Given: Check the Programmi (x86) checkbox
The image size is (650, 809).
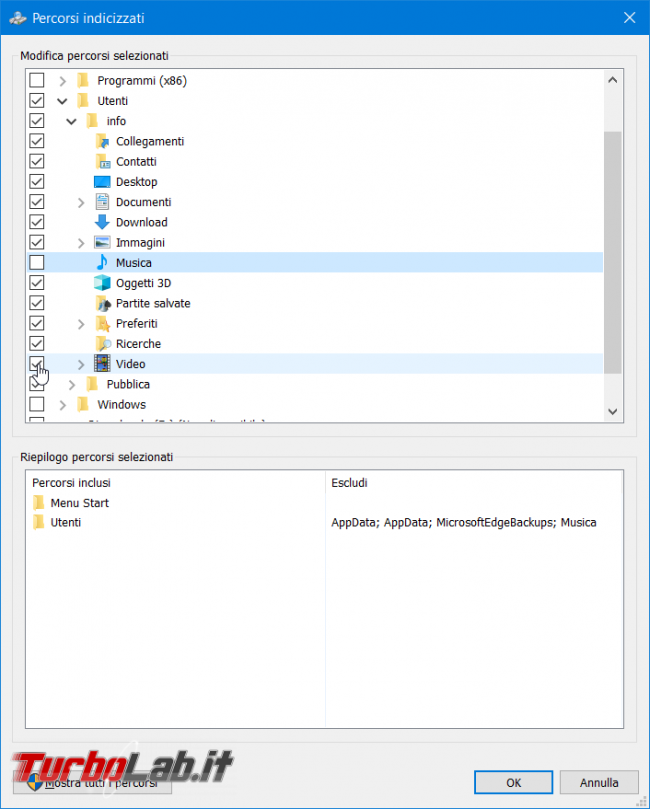Looking at the screenshot, I should [x=37, y=80].
